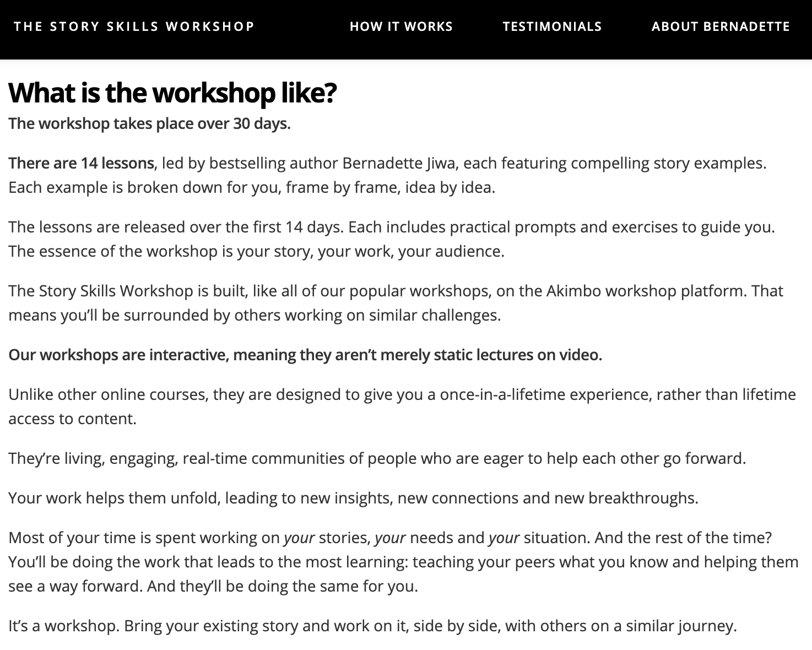Click the bold '30 days' subtitle line
The image size is (812, 650).
click(149, 123)
